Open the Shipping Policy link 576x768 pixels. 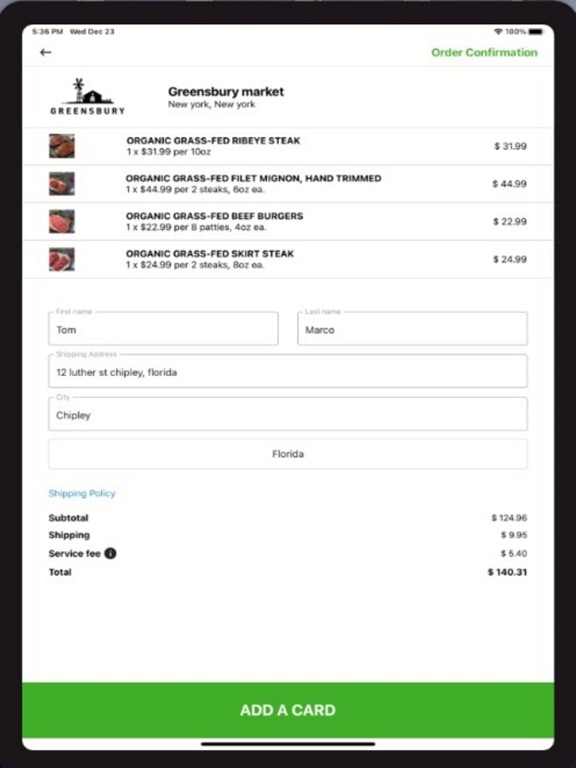click(82, 493)
